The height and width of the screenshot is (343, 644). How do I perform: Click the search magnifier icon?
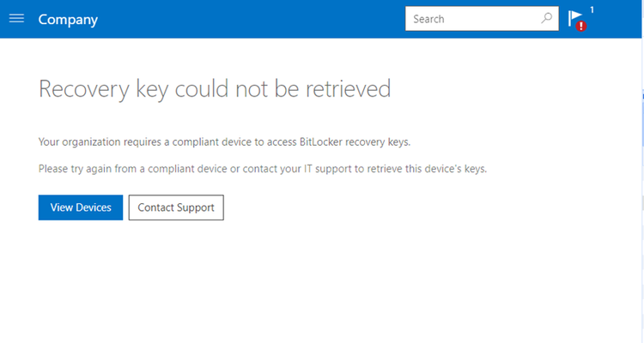547,18
